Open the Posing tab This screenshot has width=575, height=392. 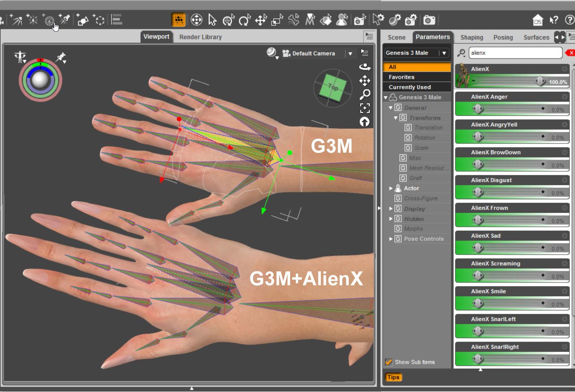[503, 37]
